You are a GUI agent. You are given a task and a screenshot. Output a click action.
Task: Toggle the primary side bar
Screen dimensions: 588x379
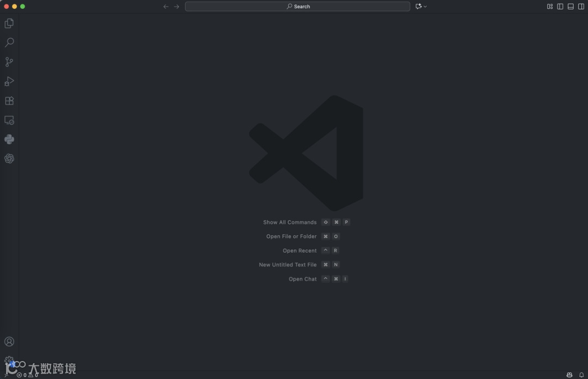pyautogui.click(x=560, y=7)
